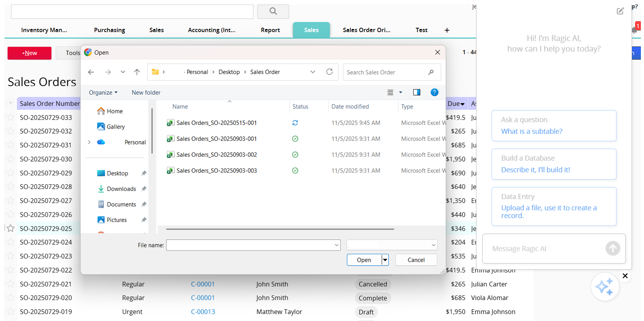Image resolution: width=644 pixels, height=321 pixels.
Task: Open the file type filter dropdown
Action: pyautogui.click(x=392, y=245)
